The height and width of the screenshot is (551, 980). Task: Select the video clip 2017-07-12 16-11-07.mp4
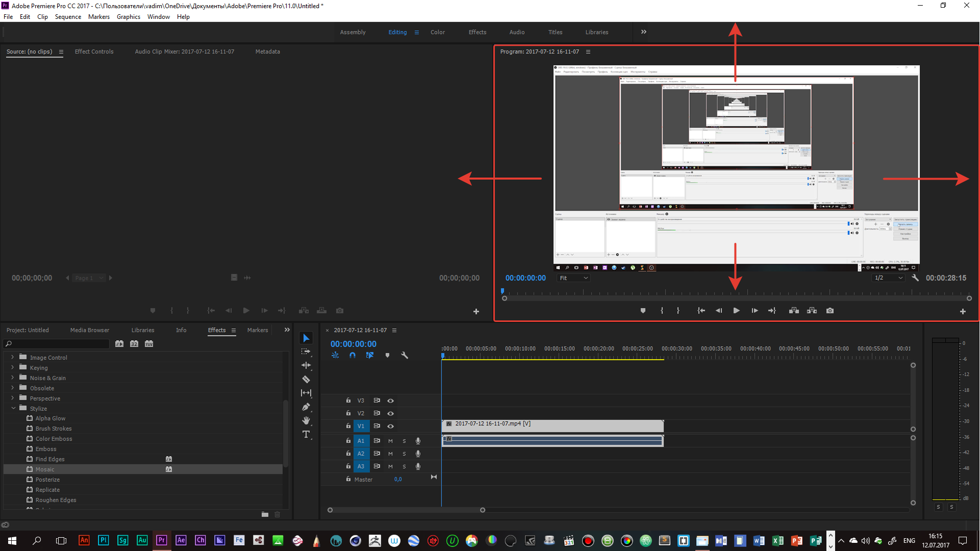click(552, 426)
